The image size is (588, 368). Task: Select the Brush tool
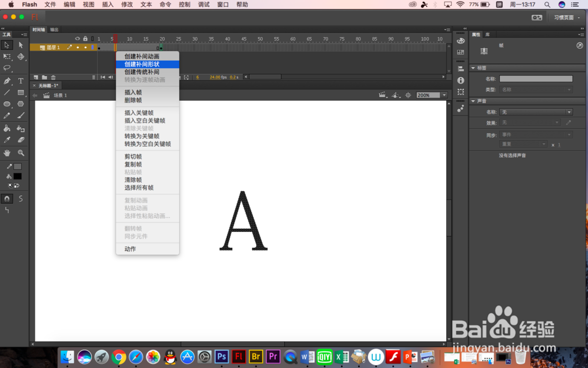point(21,116)
